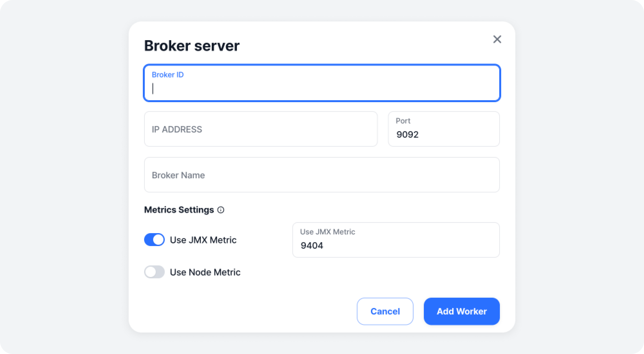This screenshot has height=354, width=644.
Task: Click the Metrics Settings heading
Action: [179, 210]
